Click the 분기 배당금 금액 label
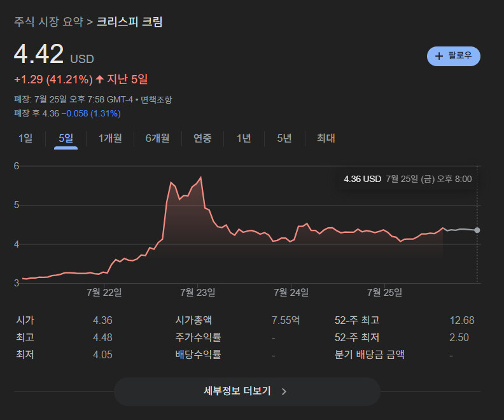504x420 pixels. (369, 354)
